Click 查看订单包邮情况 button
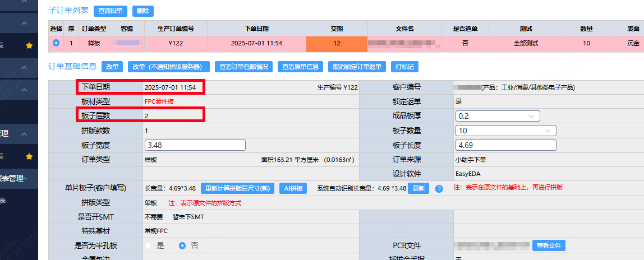The image size is (644, 260). tap(243, 67)
